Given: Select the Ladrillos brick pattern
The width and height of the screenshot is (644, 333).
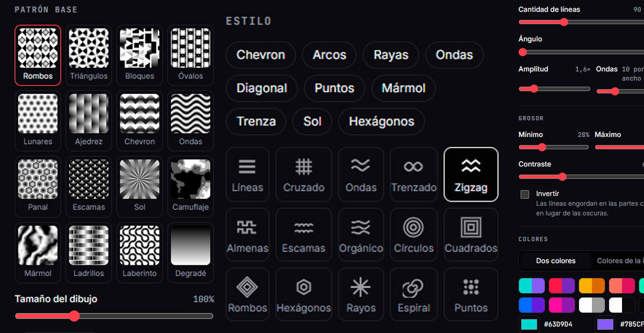Looking at the screenshot, I should (89, 252).
